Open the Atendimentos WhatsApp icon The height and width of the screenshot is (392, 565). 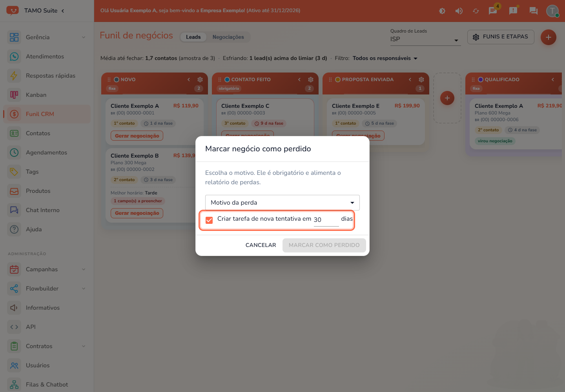click(x=14, y=56)
